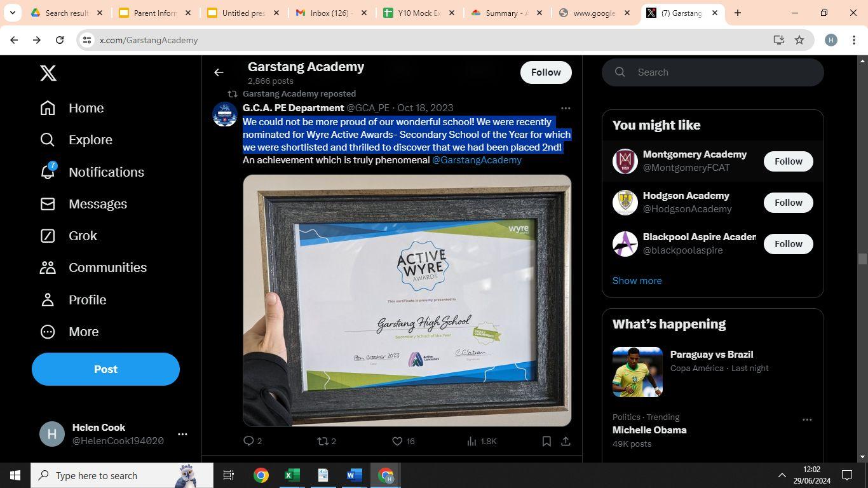Follow Hodgson Academy
Viewport: 868px width, 488px height.
pyautogui.click(x=788, y=203)
